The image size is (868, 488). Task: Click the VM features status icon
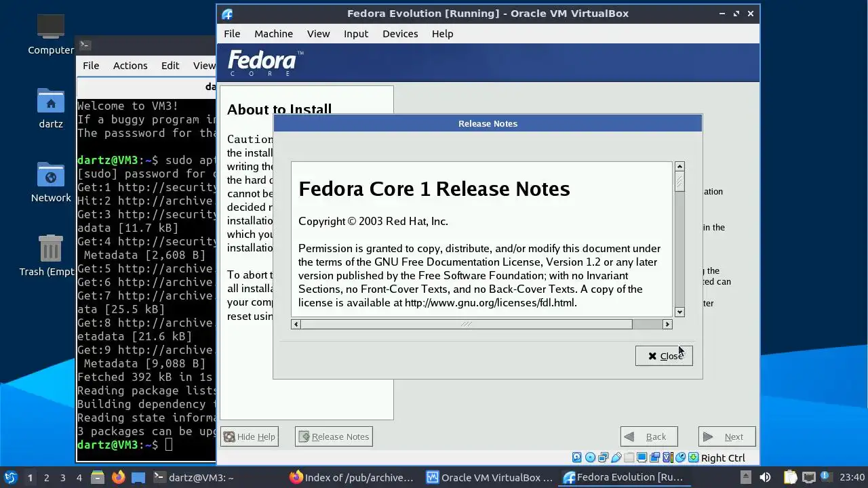point(667,457)
